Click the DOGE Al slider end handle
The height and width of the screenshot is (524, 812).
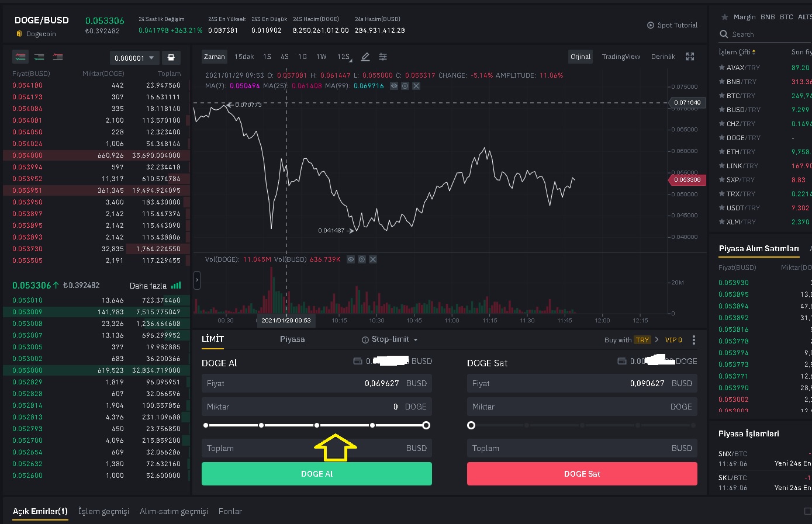[x=426, y=425]
